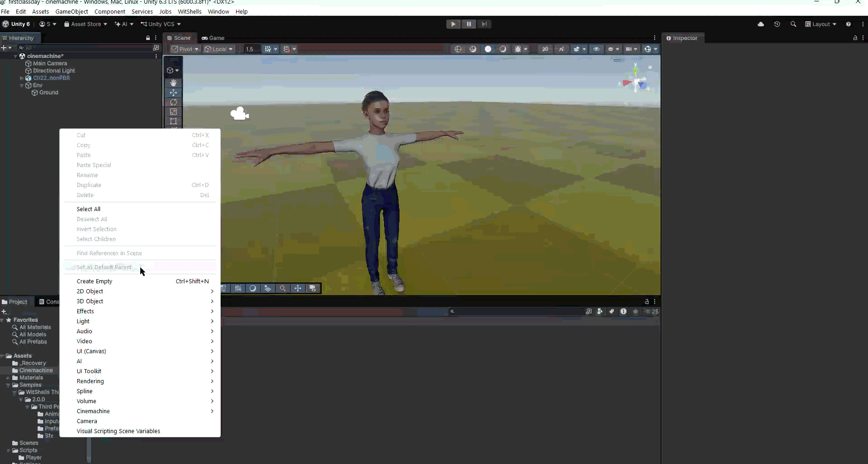The height and width of the screenshot is (464, 868).
Task: Collapse the Env hierarchy item
Action: pyautogui.click(x=22, y=85)
